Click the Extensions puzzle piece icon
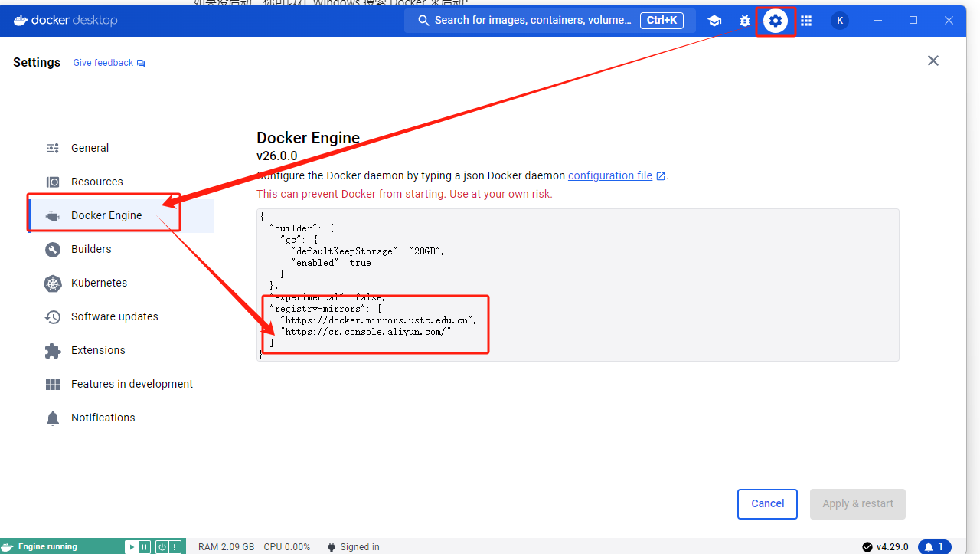The height and width of the screenshot is (554, 980). [x=53, y=350]
